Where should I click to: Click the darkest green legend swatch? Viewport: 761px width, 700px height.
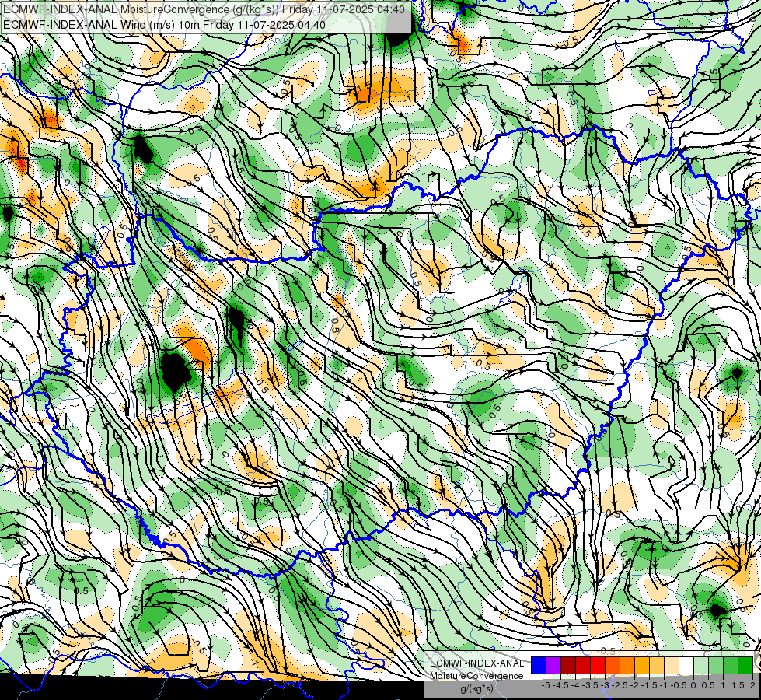[745, 666]
